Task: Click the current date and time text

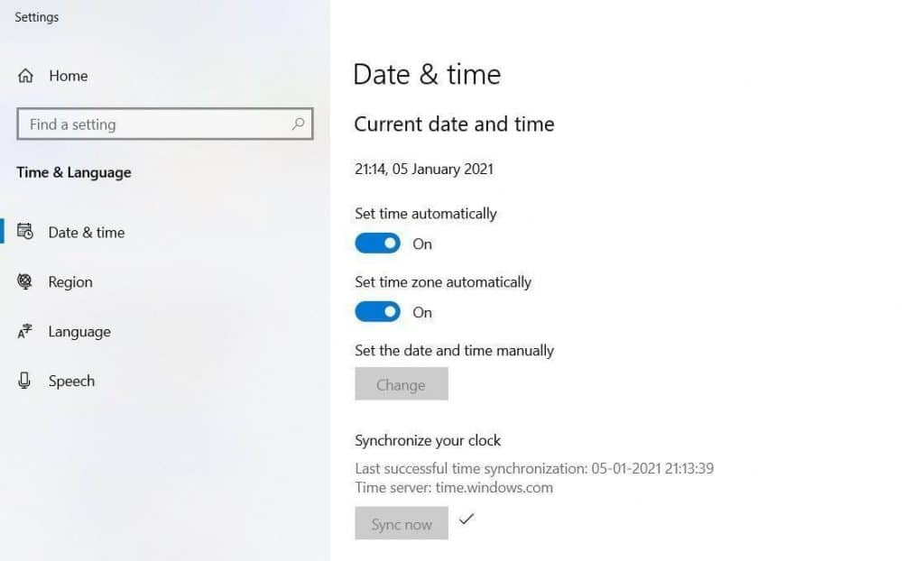Action: (x=424, y=169)
